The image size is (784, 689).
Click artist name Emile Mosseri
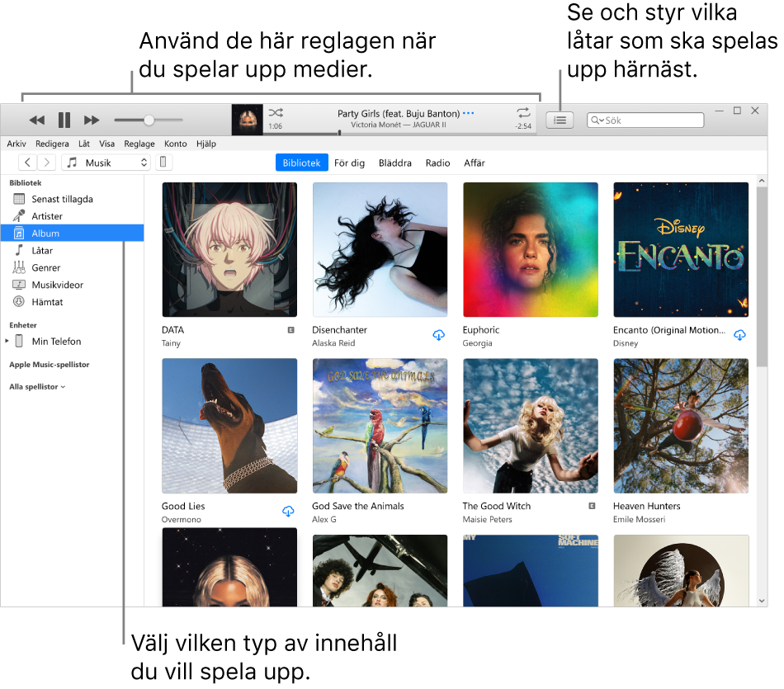639,520
